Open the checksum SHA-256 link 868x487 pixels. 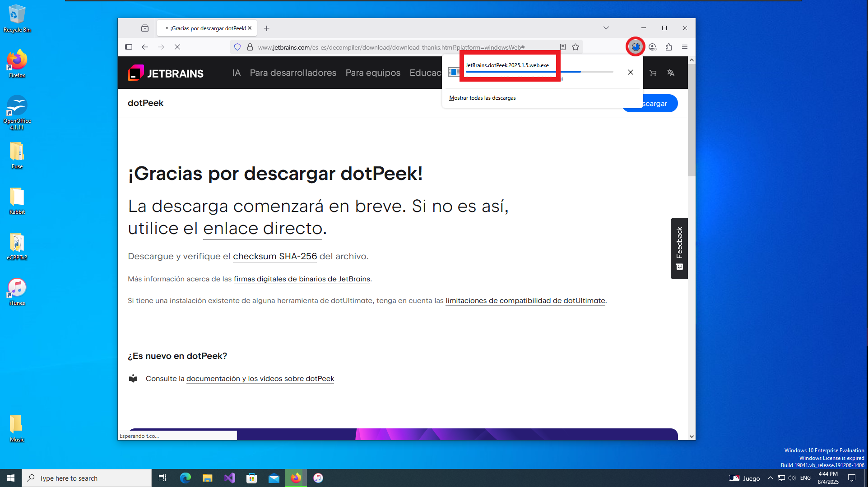(x=275, y=256)
